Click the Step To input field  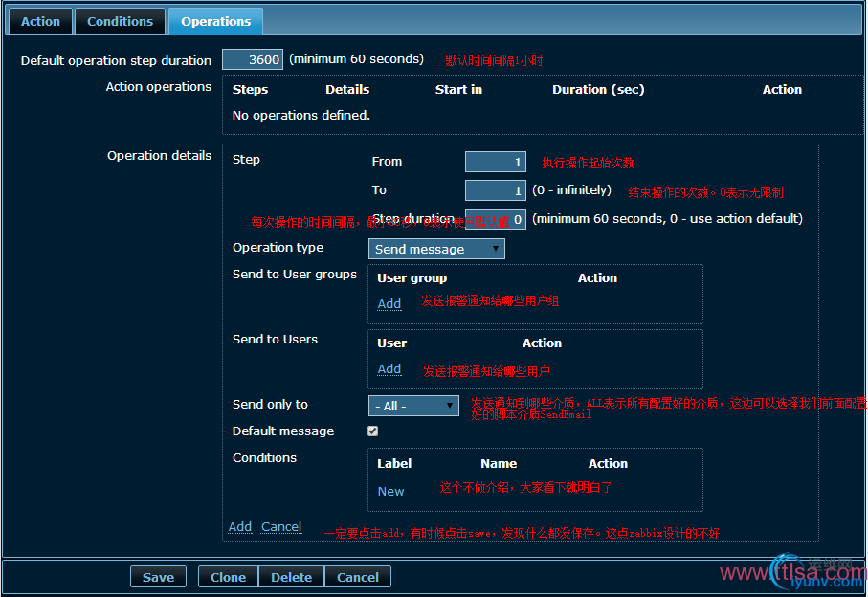(x=495, y=190)
